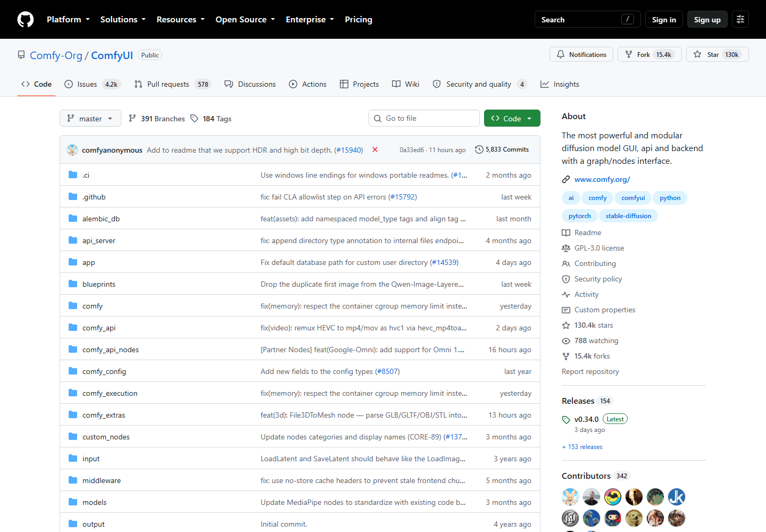Open pull request #15940 link
The image size is (766, 532).
(x=348, y=150)
